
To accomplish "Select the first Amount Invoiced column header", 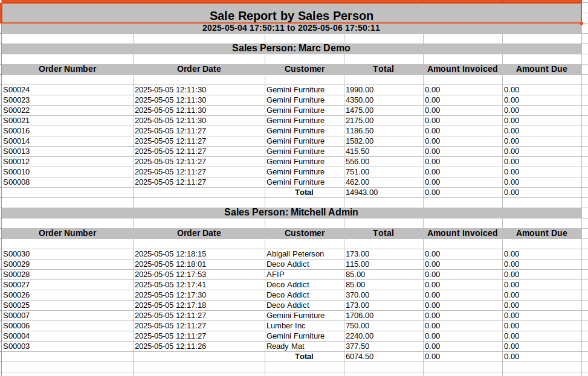I will (x=463, y=69).
